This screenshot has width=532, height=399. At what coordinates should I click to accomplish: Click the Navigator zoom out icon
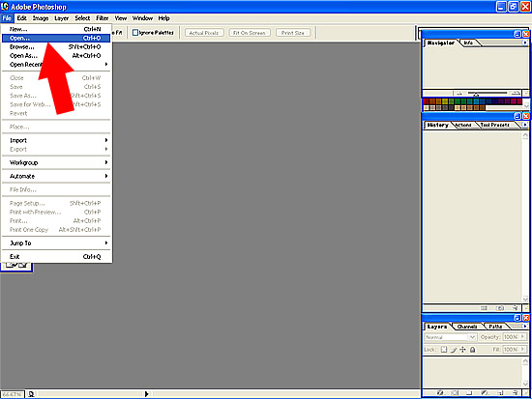click(459, 93)
